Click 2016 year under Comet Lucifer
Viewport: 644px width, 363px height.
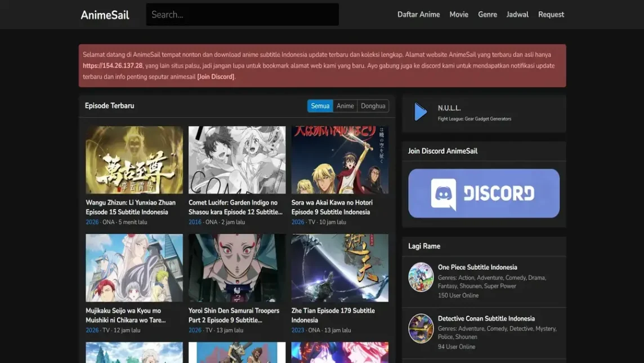[x=195, y=222]
